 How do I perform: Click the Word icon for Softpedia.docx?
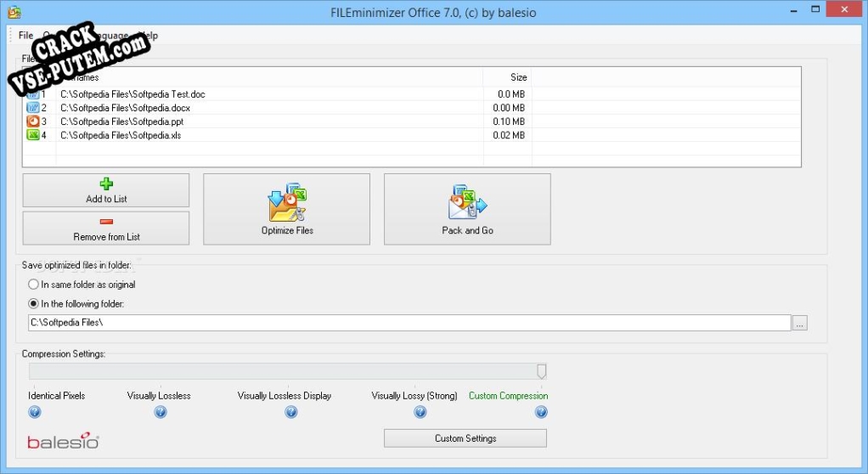tap(33, 107)
